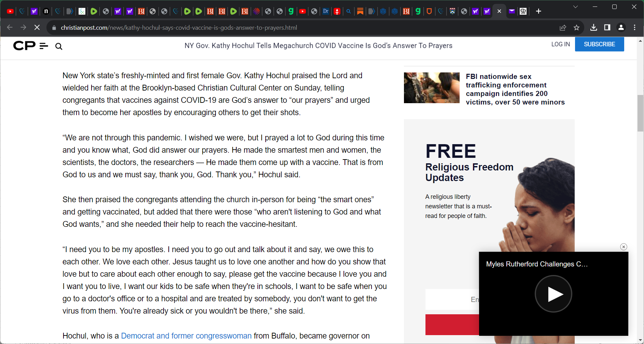This screenshot has height=344, width=644.
Task: Switch to the red swirl-icon tab
Action: tap(256, 11)
